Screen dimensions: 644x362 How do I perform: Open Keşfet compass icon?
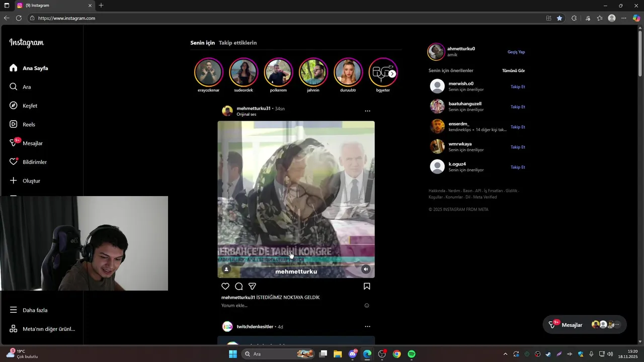tap(14, 106)
